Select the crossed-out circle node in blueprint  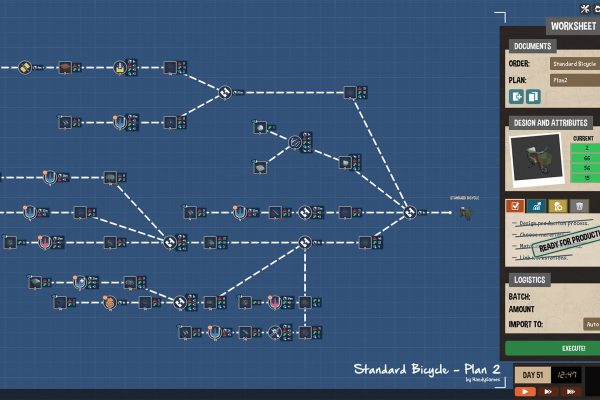[295, 143]
